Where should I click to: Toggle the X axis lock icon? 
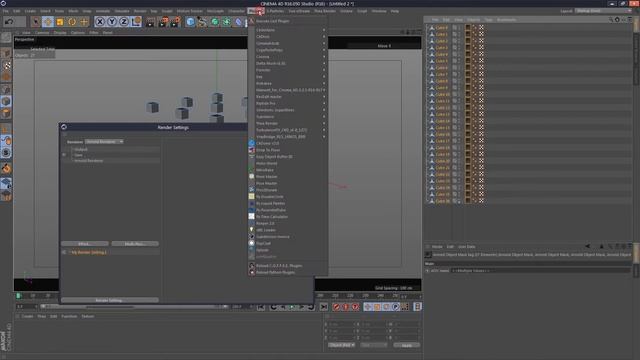click(x=100, y=22)
